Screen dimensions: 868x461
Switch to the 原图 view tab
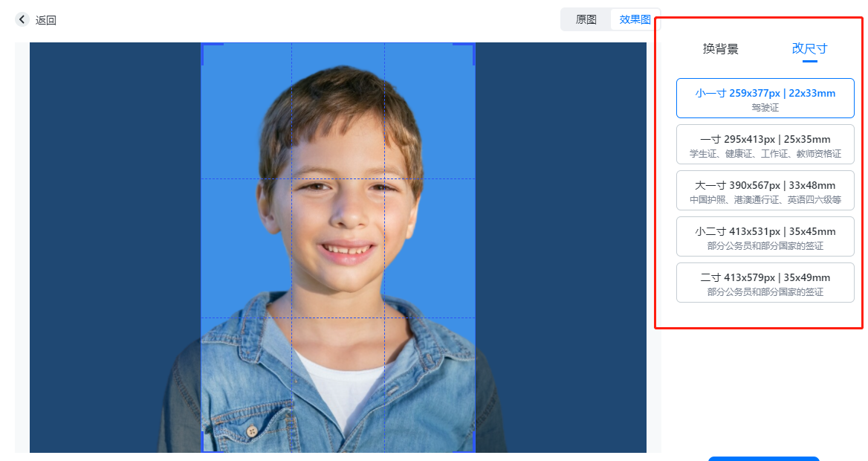586,19
